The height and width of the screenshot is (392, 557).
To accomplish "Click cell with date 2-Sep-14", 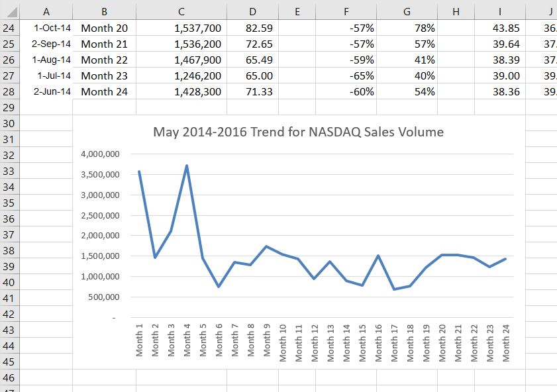I will pyautogui.click(x=46, y=44).
